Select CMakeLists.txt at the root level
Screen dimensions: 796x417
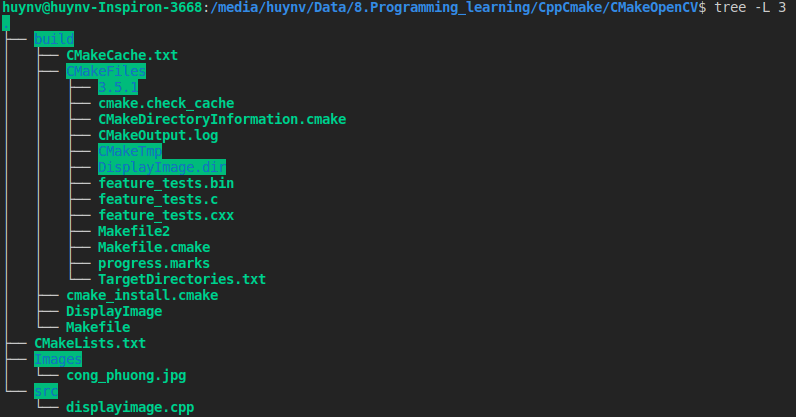click(90, 343)
